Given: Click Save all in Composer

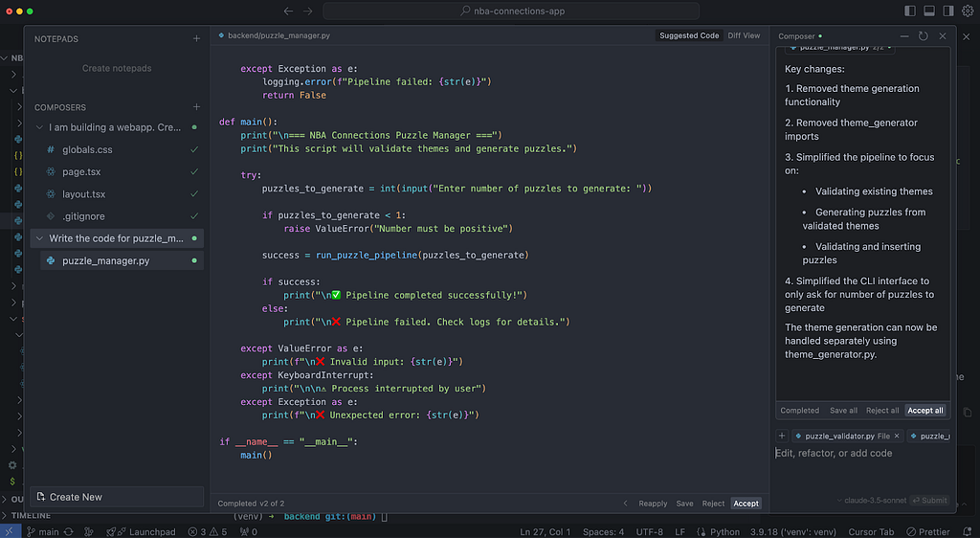Looking at the screenshot, I should [843, 411].
